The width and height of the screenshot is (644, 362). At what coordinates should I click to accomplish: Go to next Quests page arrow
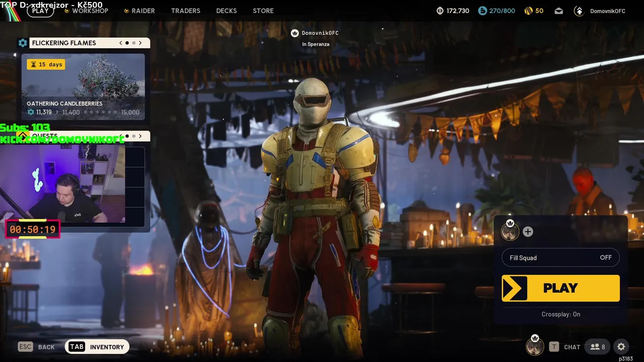140,136
